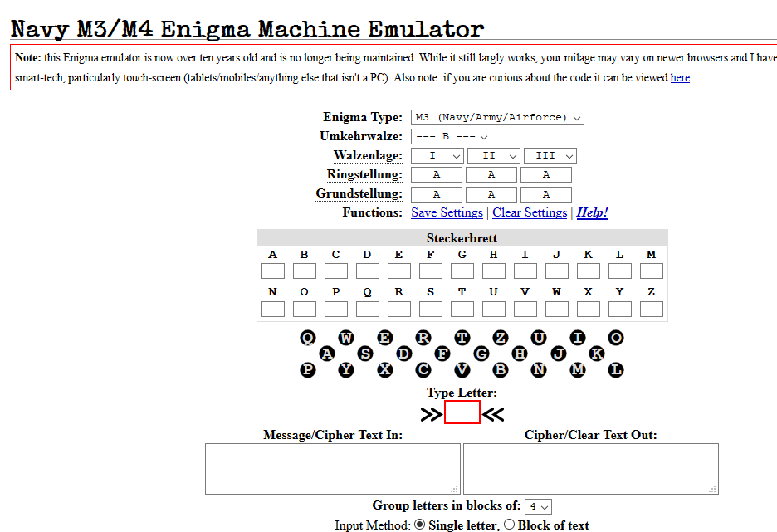
Task: Tap the T key on Enigma keyboard
Action: click(x=462, y=338)
